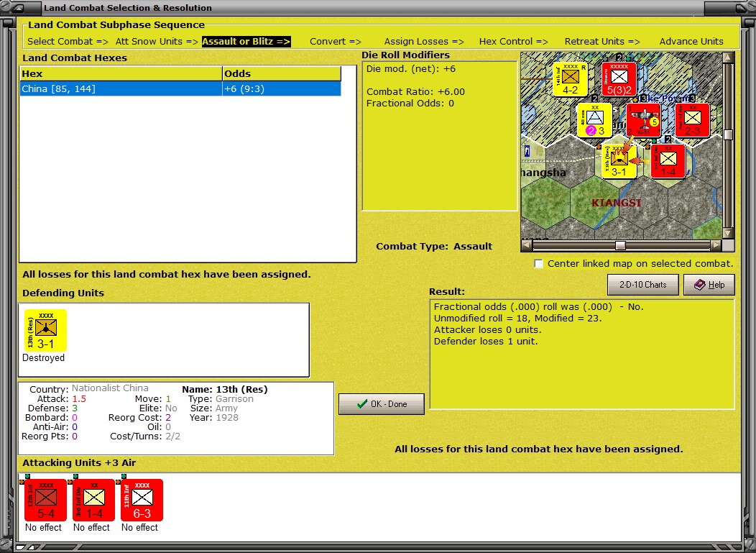
Task: Click the Hex column header
Action: (x=121, y=74)
